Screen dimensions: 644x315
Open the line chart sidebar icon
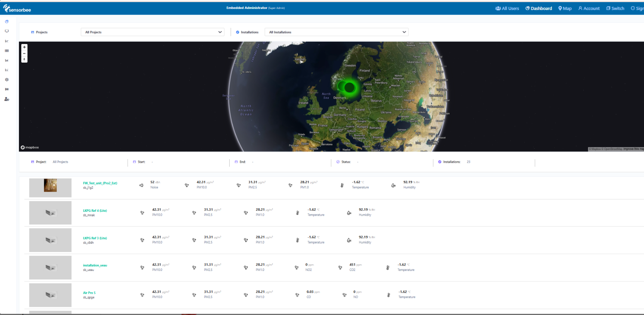tap(7, 41)
